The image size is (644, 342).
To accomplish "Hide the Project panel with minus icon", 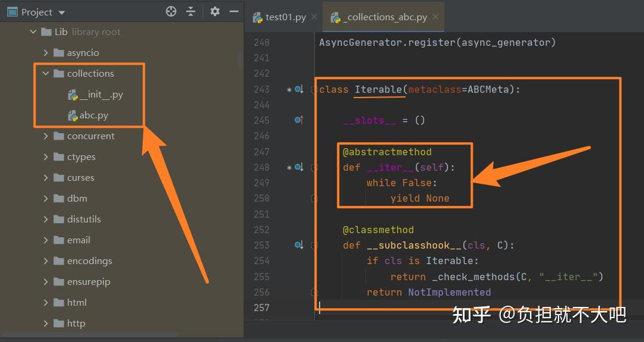I will pyautogui.click(x=234, y=11).
